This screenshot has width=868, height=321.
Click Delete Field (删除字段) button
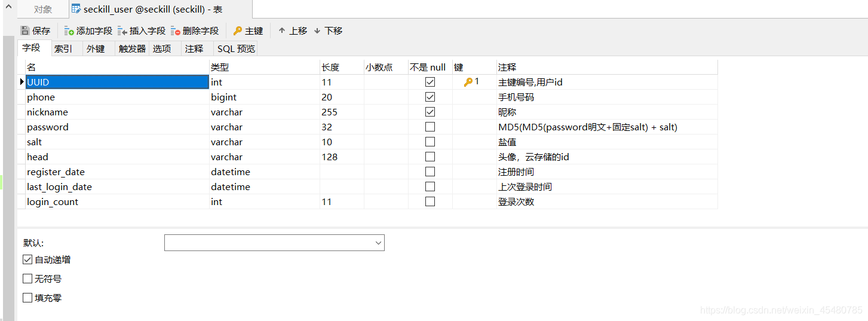[x=195, y=30]
